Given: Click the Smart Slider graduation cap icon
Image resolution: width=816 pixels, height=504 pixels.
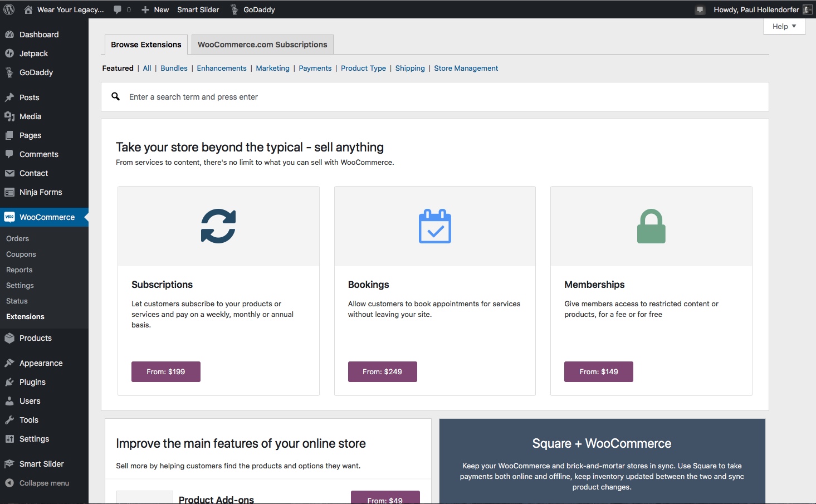Looking at the screenshot, I should coord(9,464).
